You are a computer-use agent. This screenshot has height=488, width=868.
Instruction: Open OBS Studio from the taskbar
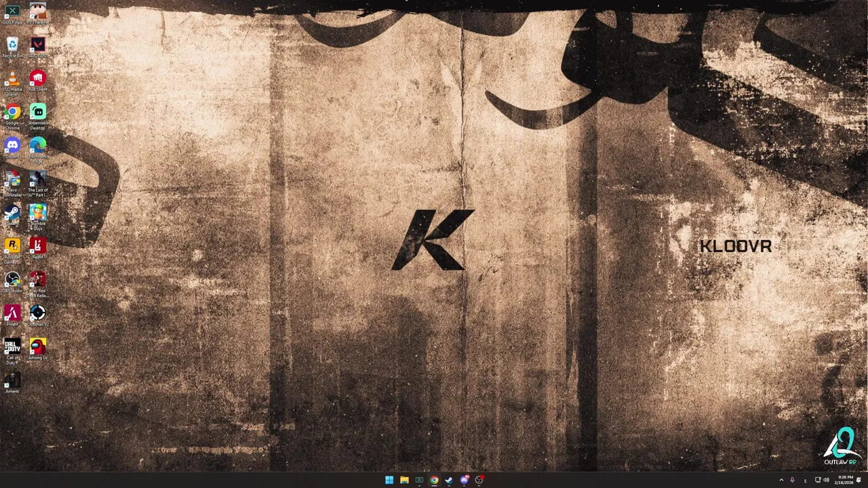(479, 480)
